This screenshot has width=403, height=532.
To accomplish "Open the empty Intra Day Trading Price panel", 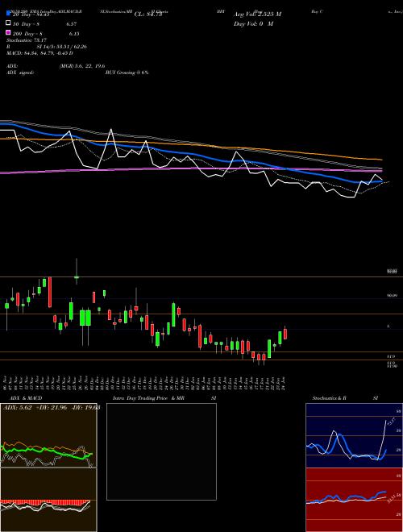I will (161, 451).
